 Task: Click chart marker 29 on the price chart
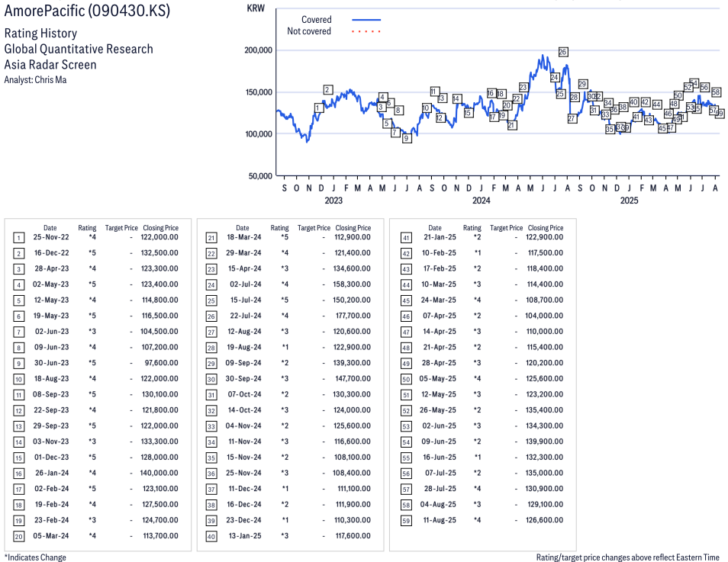click(583, 84)
